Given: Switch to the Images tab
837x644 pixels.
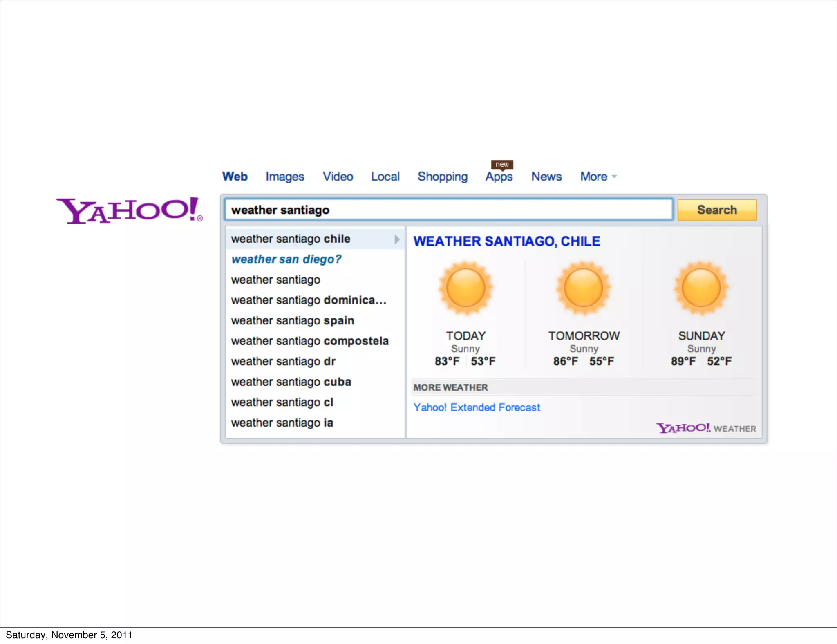Looking at the screenshot, I should [285, 177].
